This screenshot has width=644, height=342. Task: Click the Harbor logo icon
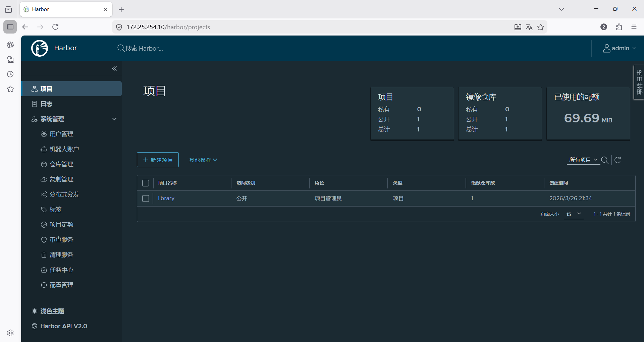point(40,48)
